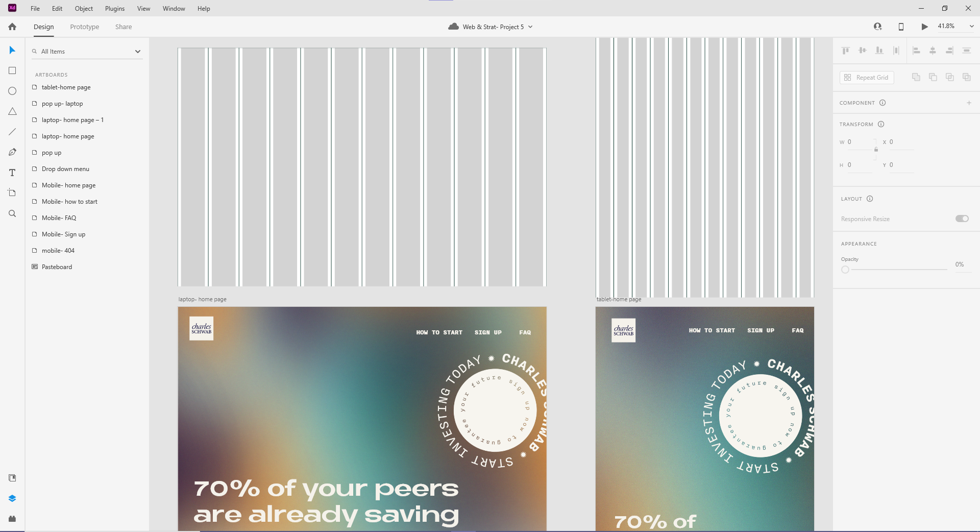Open the Libraries panel icon

(x=12, y=478)
